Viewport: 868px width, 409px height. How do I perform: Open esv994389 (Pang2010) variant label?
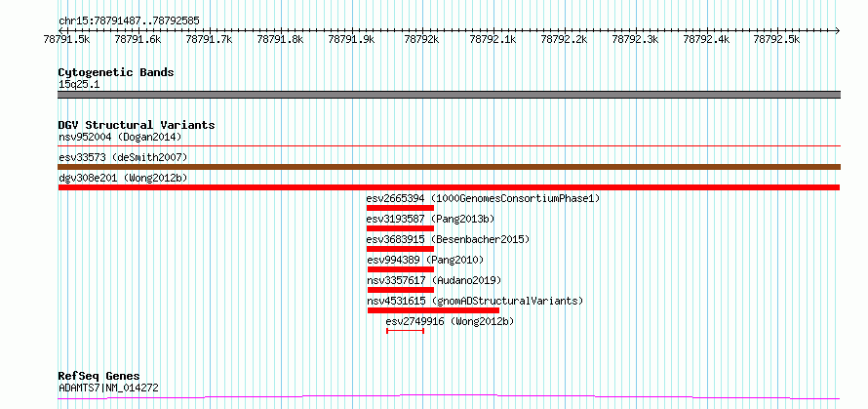tap(425, 260)
